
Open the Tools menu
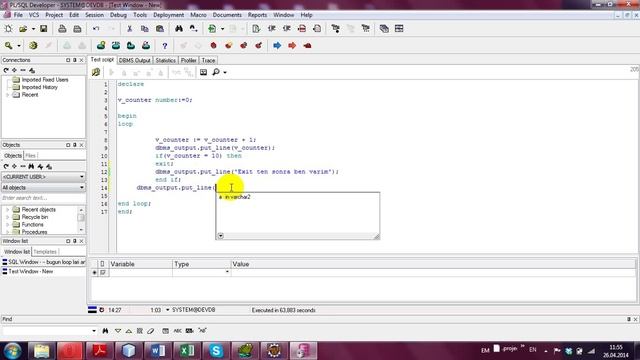point(140,15)
